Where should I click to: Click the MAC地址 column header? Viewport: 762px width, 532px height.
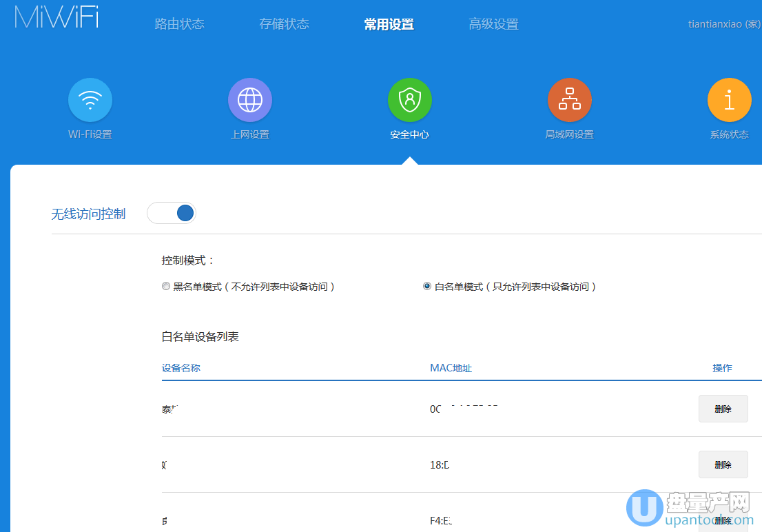click(x=451, y=367)
